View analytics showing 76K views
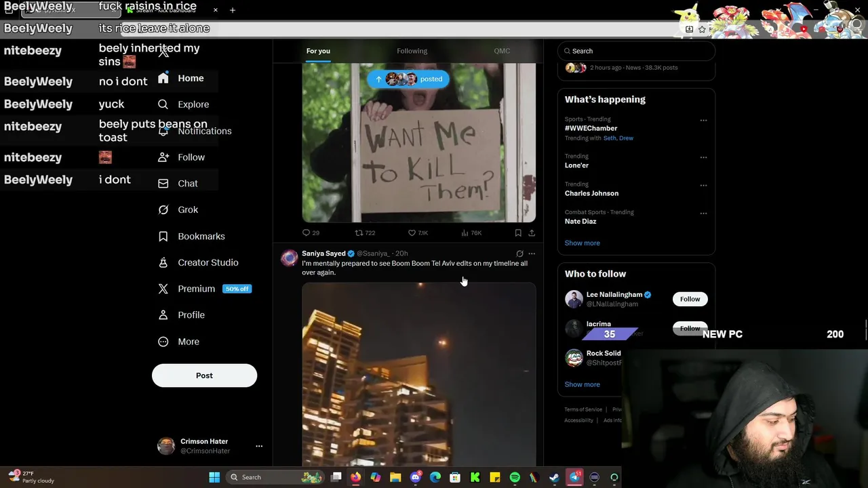 [x=471, y=232]
